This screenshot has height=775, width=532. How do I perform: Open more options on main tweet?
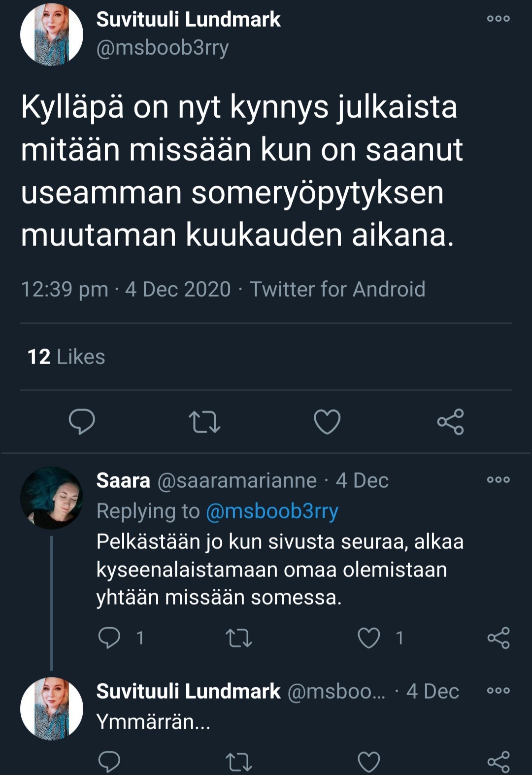(x=498, y=19)
